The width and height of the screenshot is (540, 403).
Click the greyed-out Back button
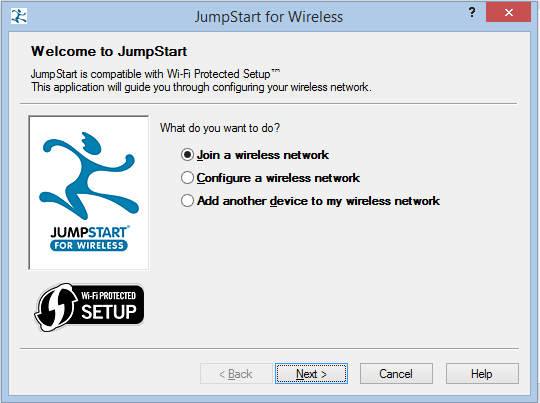pos(236,373)
